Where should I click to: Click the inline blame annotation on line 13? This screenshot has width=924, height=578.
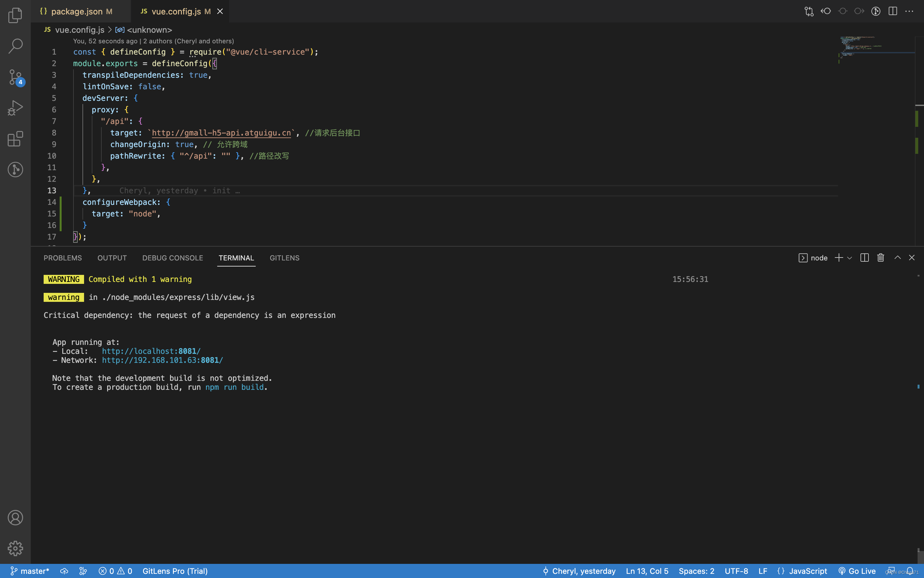(179, 191)
